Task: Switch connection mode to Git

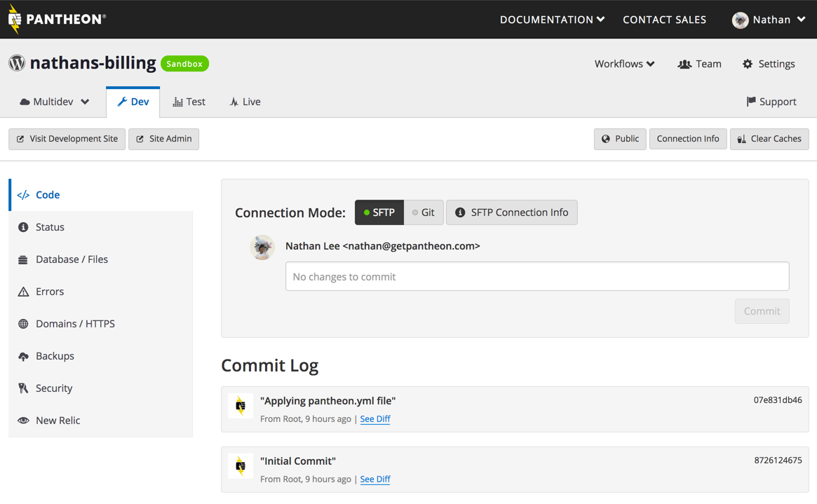Action: point(424,212)
